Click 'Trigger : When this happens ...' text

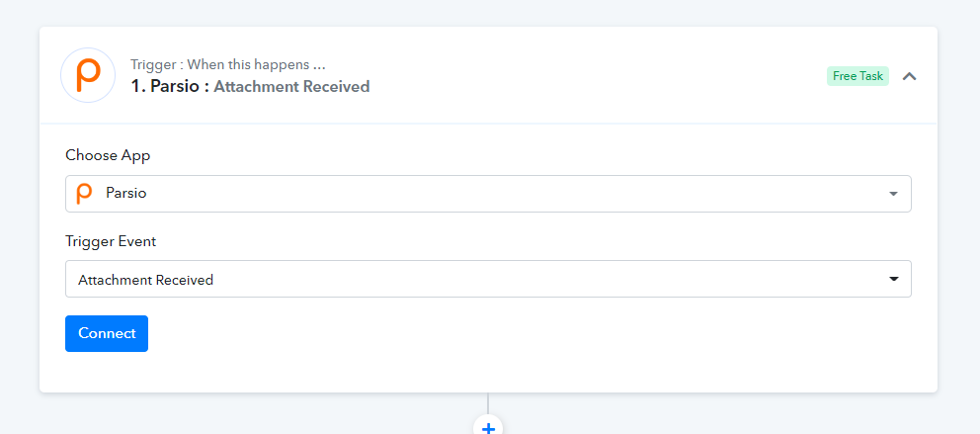point(228,64)
